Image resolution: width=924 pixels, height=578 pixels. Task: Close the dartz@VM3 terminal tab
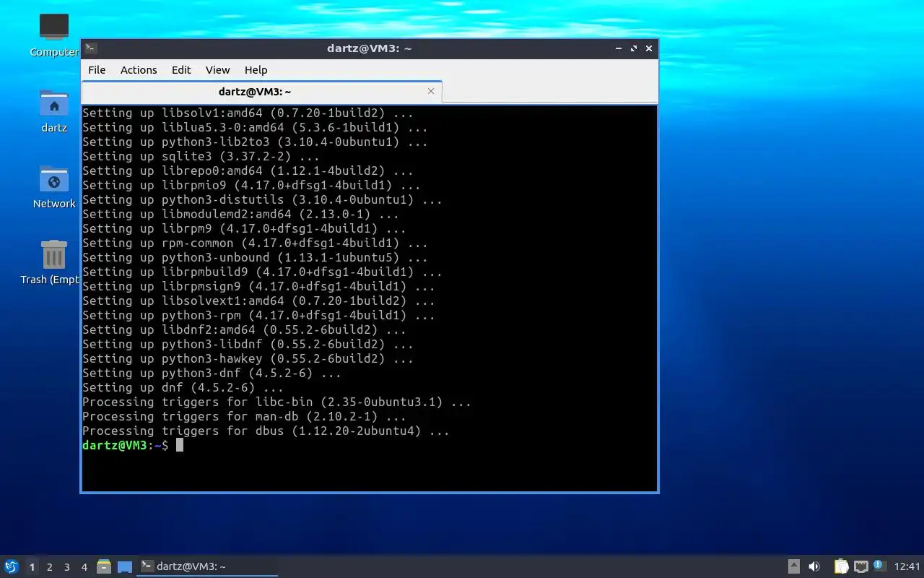coord(431,91)
